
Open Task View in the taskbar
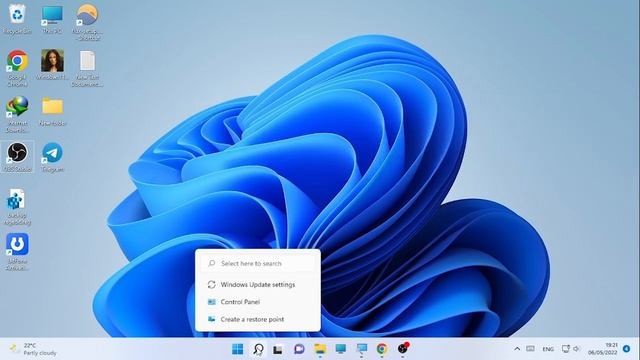[278, 349]
